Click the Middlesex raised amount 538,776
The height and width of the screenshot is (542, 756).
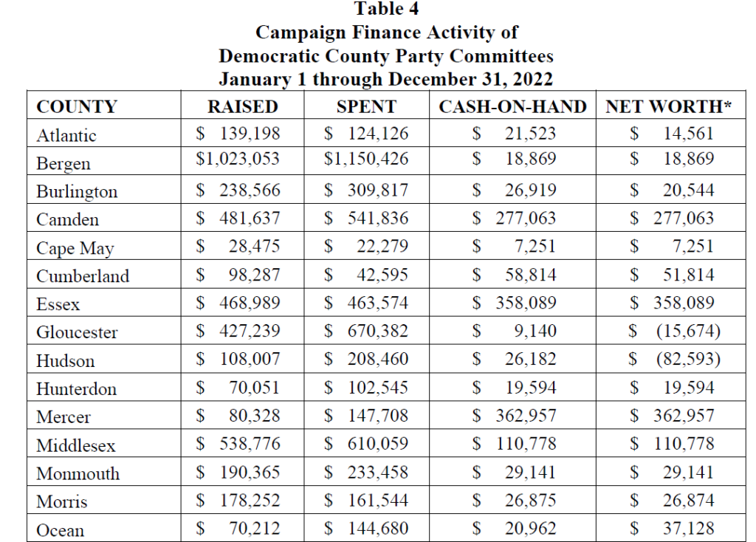[x=250, y=444]
